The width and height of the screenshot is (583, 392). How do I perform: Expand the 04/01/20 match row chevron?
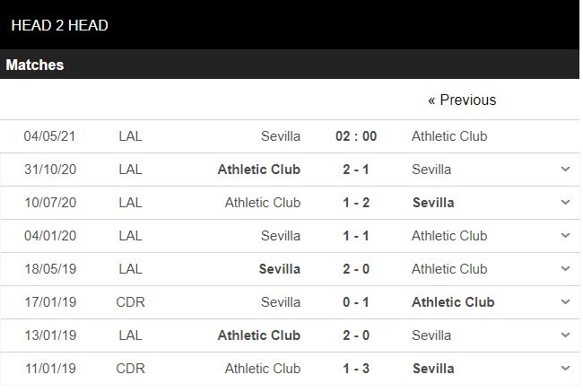pyautogui.click(x=565, y=236)
